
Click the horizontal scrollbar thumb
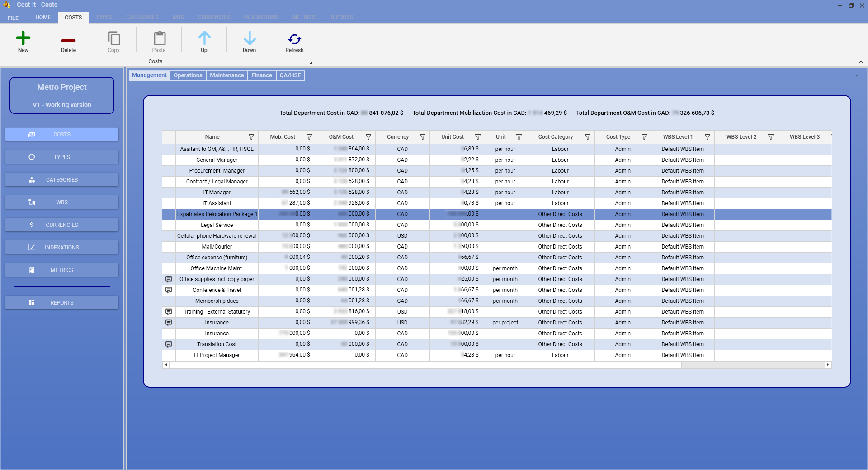pos(425,365)
